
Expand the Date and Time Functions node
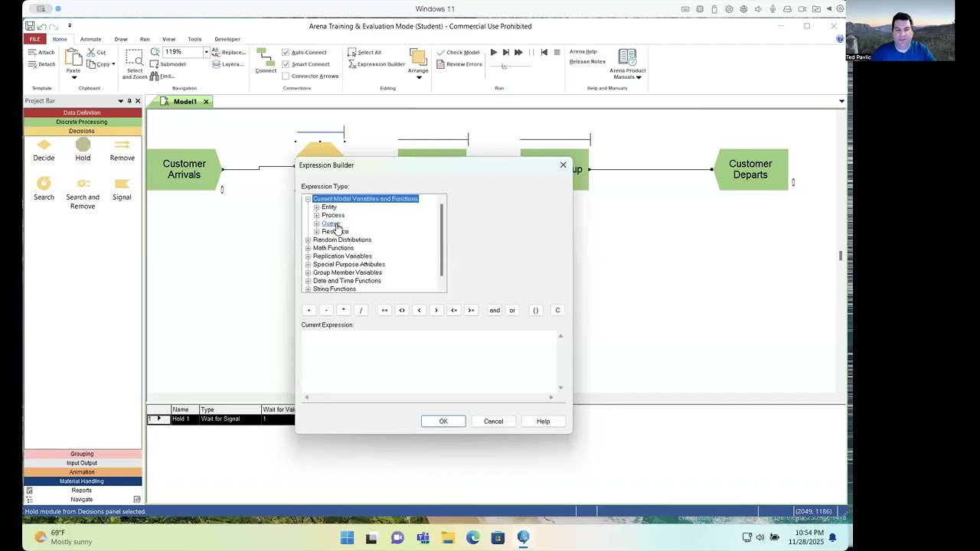click(308, 281)
